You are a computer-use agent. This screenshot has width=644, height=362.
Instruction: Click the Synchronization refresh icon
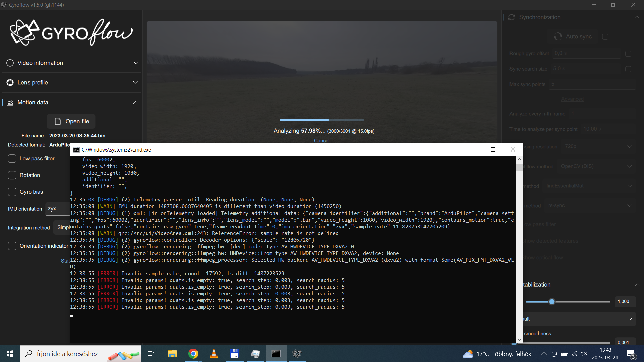point(511,17)
